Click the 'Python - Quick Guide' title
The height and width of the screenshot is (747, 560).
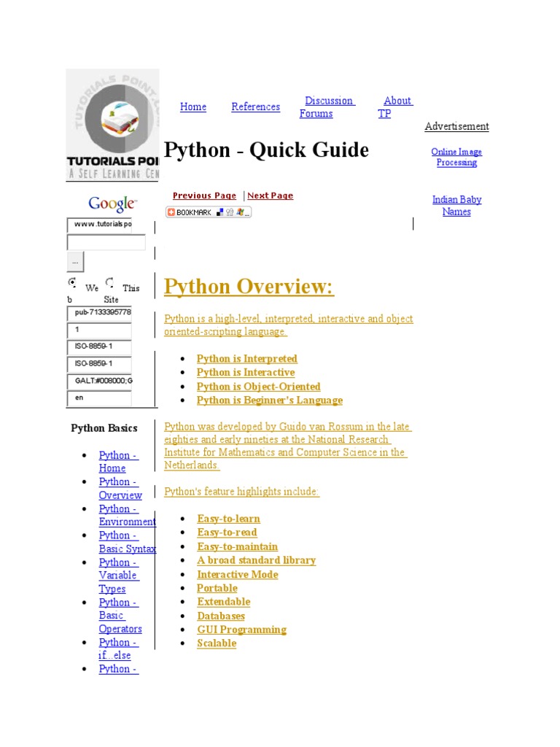pyautogui.click(x=266, y=150)
